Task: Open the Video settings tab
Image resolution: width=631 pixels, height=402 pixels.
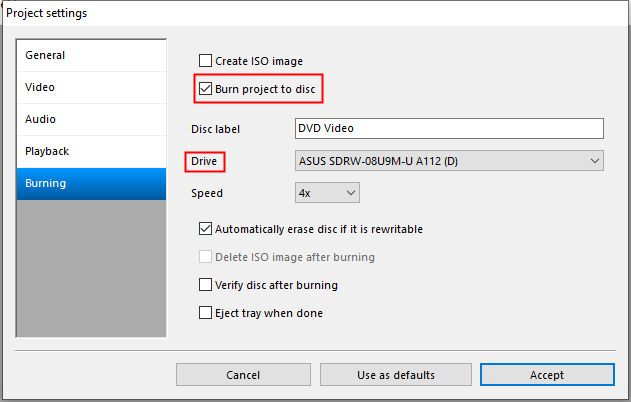Action: point(91,88)
